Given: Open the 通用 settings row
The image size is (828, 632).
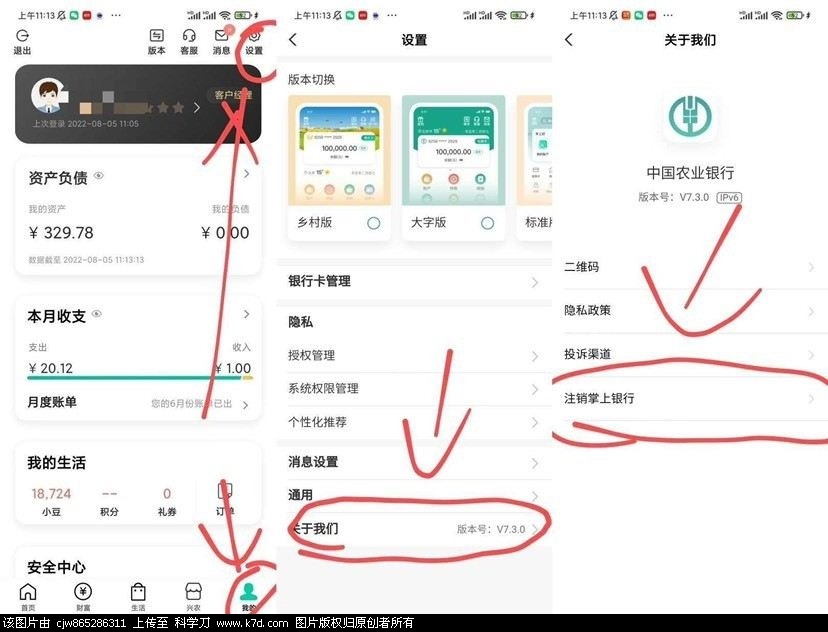Looking at the screenshot, I should [x=415, y=495].
